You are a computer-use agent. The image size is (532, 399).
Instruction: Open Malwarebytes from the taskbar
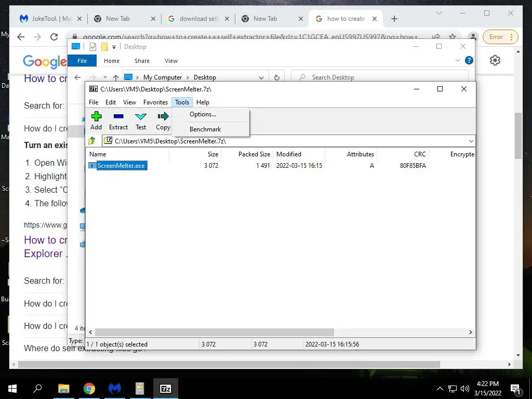point(115,389)
